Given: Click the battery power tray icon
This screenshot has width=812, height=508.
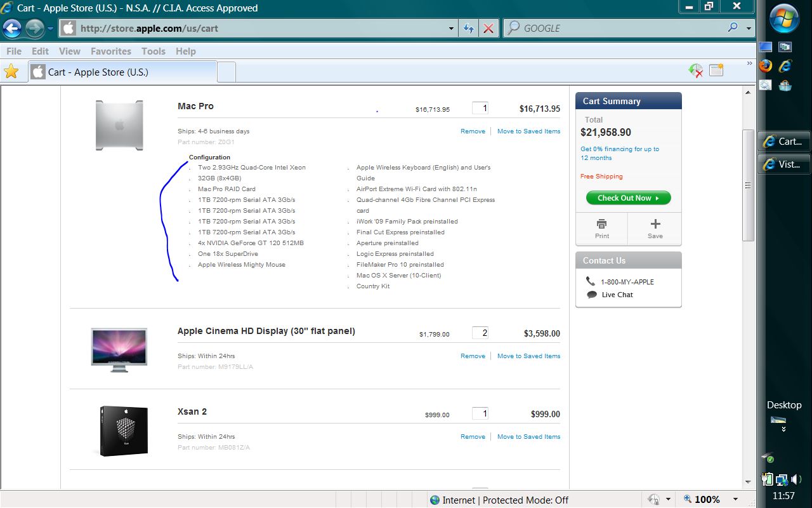Looking at the screenshot, I should [768, 479].
